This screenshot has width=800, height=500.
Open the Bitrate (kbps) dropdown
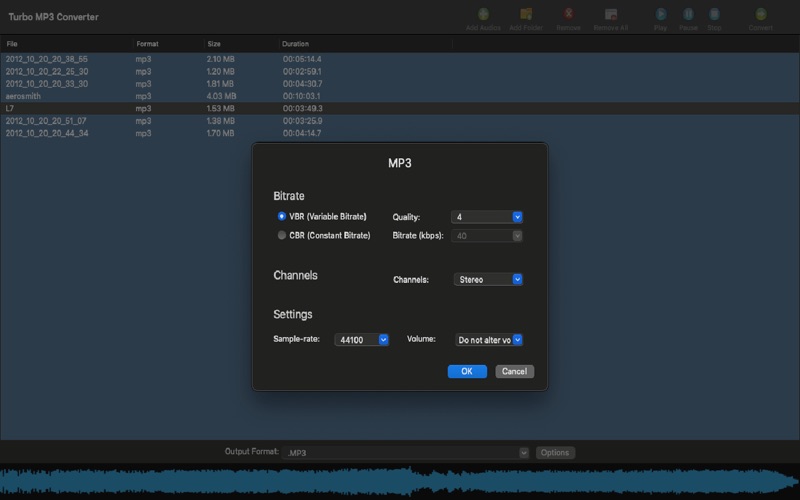point(487,236)
